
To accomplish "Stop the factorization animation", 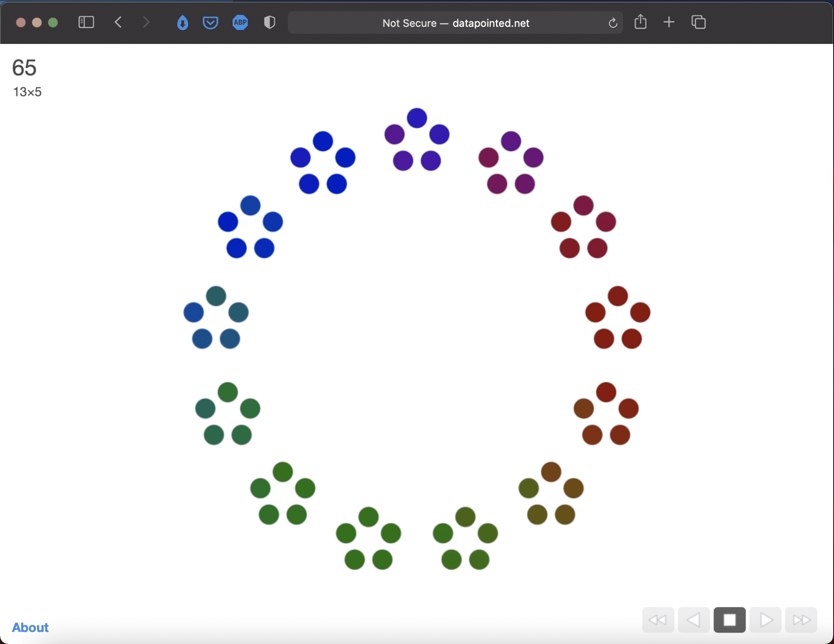I will click(x=729, y=620).
